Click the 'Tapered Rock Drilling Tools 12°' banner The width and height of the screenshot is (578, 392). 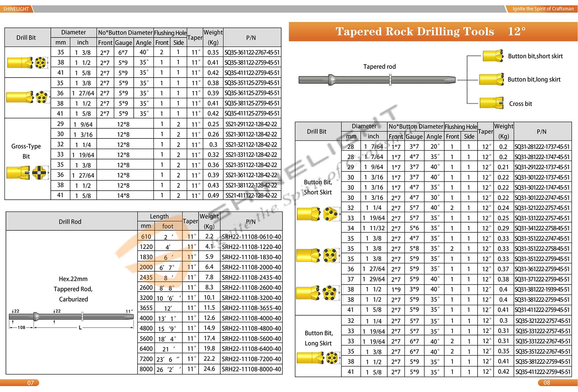[433, 32]
